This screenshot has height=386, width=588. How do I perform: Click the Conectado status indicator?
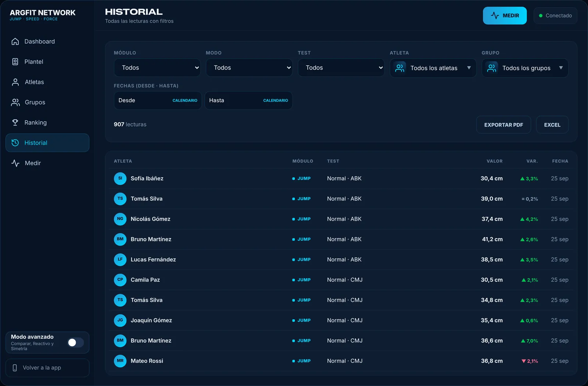(555, 15)
